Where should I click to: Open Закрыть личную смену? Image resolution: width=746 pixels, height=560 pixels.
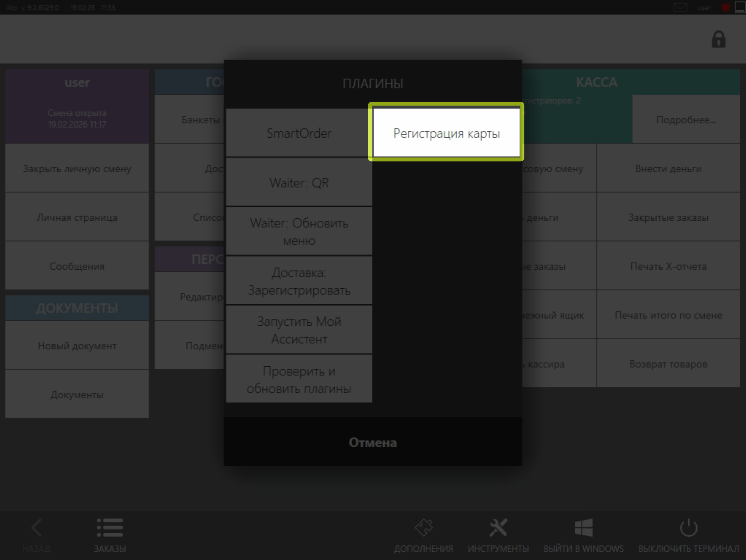(x=77, y=168)
